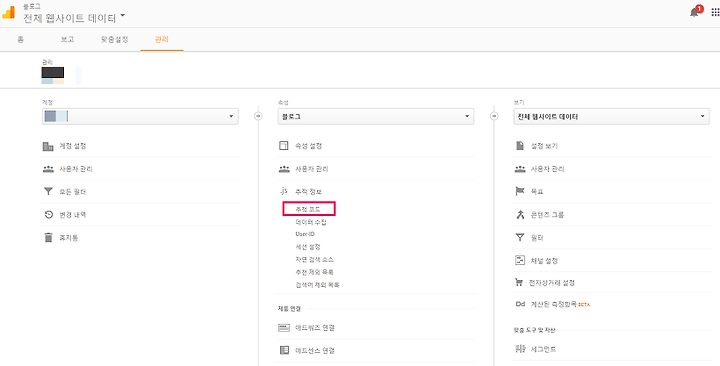Click the 채널 설정 icon
The image size is (720, 366).
[x=520, y=260]
